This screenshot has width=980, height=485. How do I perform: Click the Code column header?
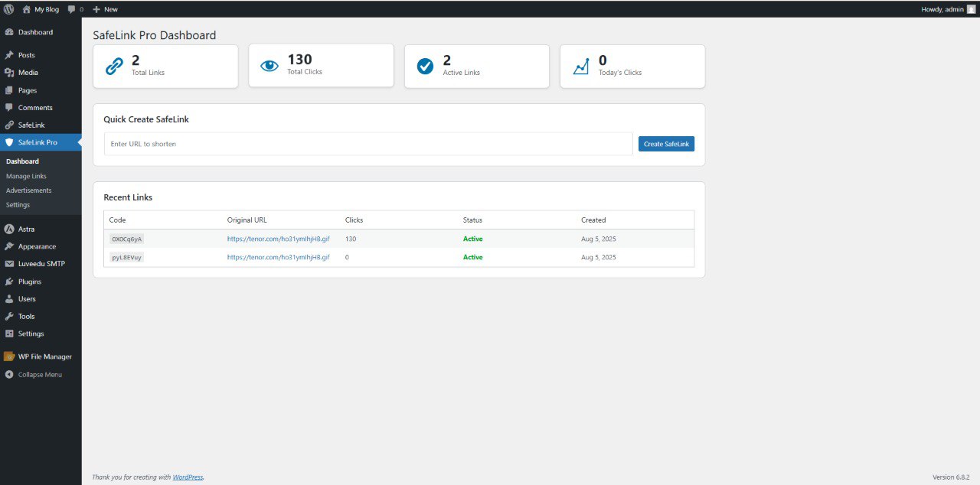(x=118, y=220)
